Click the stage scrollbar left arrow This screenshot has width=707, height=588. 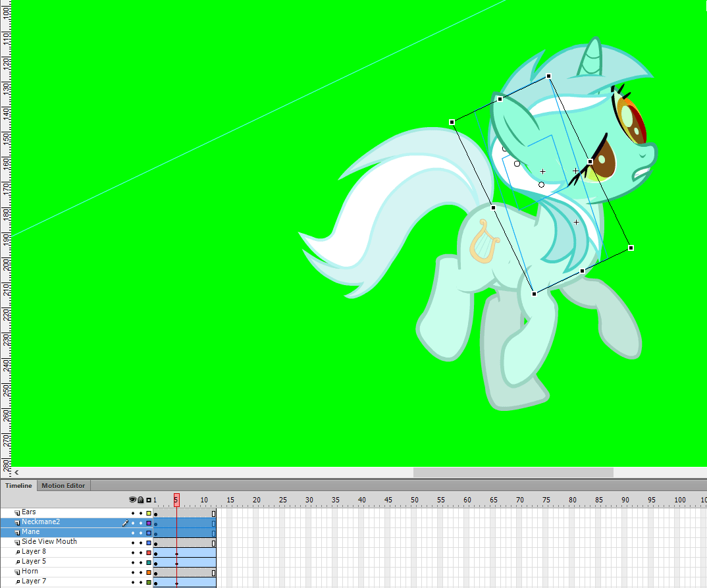pyautogui.click(x=16, y=472)
